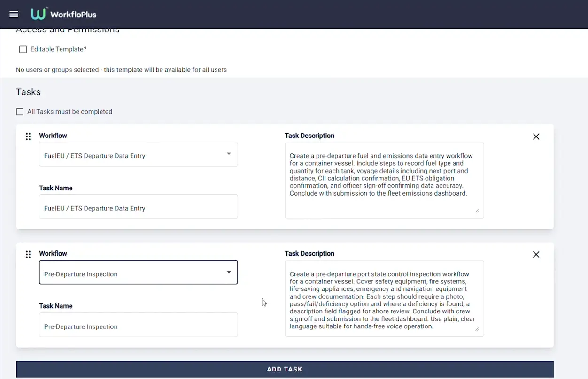Image resolution: width=588 pixels, height=379 pixels.
Task: Open the Pre-Departure Inspection Workflow dropdown
Action: [x=139, y=272]
